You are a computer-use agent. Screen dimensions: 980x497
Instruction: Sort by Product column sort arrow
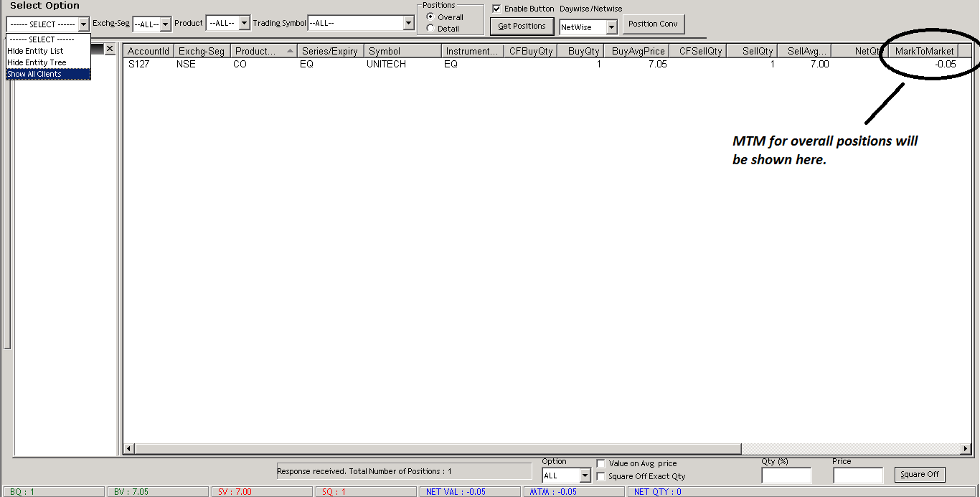tap(290, 51)
